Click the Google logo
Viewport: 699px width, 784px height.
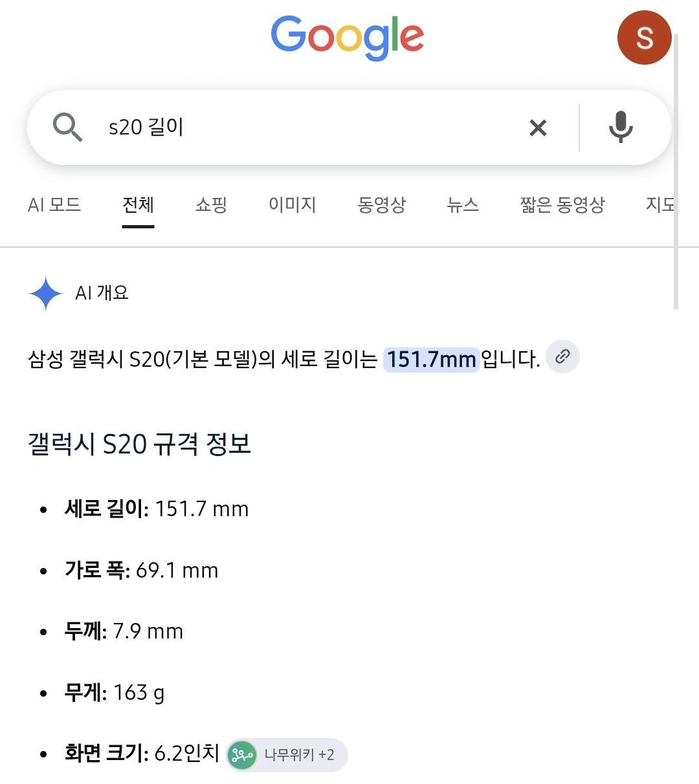tap(348, 38)
